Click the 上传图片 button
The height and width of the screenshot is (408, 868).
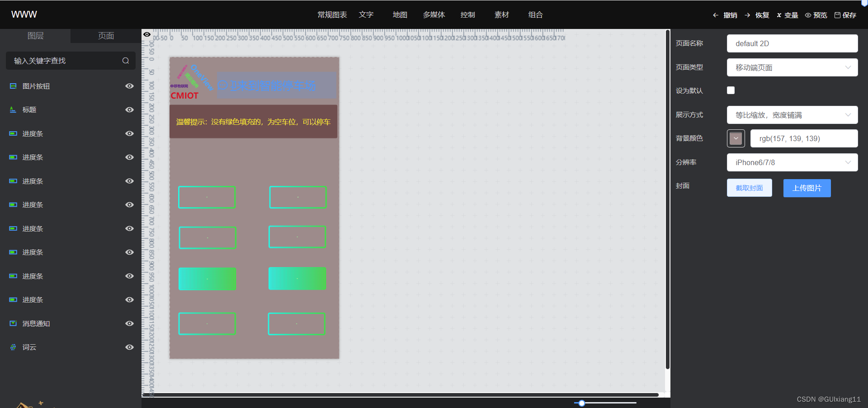point(807,188)
